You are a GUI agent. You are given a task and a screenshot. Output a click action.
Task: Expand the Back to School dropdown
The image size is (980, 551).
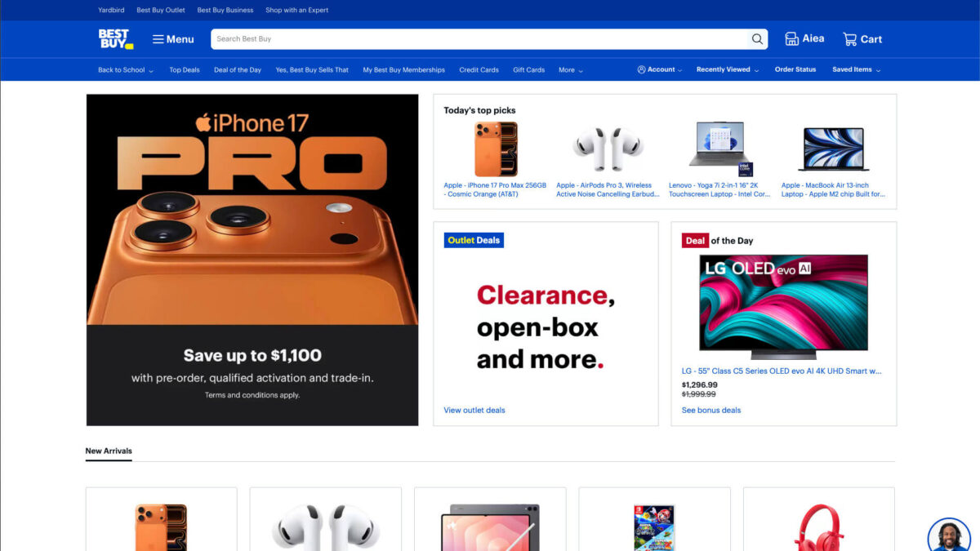pyautogui.click(x=126, y=70)
